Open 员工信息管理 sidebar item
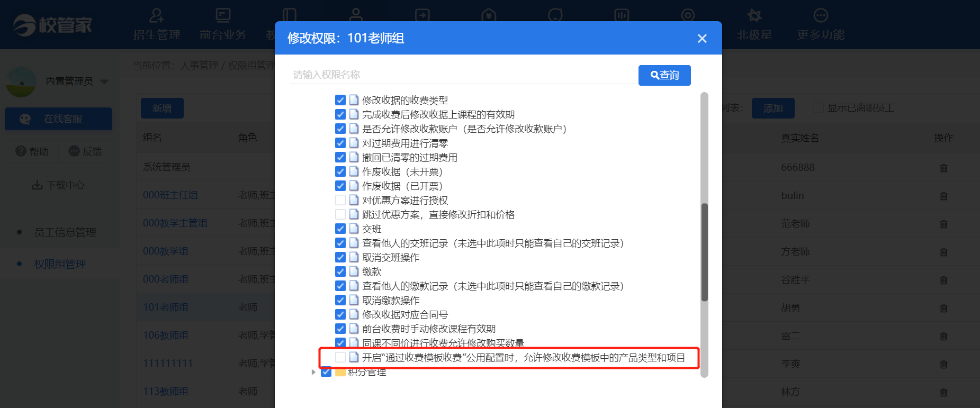 point(65,232)
